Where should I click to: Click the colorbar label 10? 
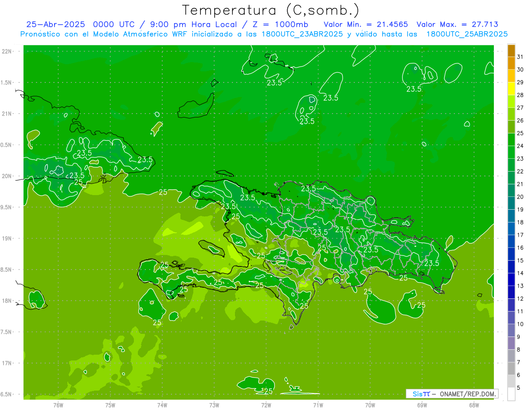[x=520, y=324]
